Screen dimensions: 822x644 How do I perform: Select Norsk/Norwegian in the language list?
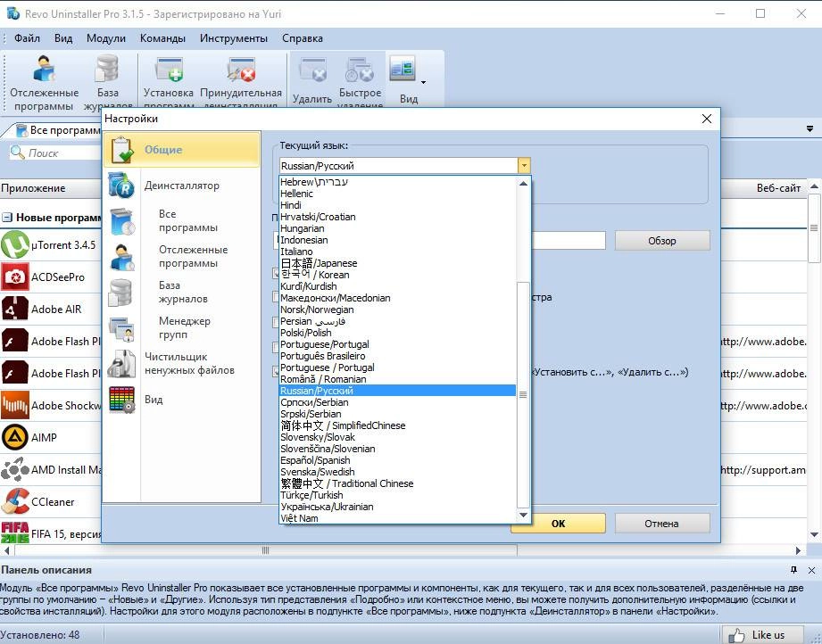coord(397,310)
